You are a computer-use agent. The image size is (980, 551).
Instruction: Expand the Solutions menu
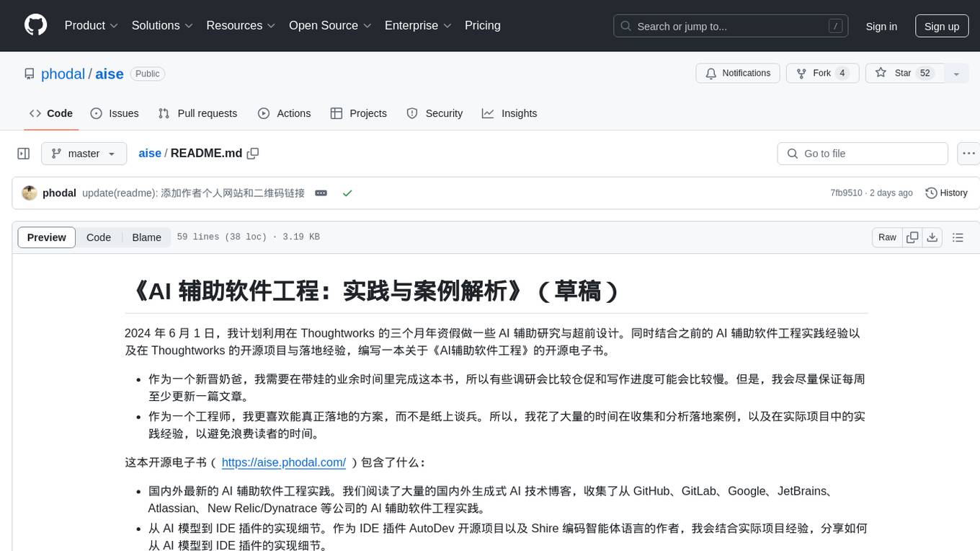162,25
